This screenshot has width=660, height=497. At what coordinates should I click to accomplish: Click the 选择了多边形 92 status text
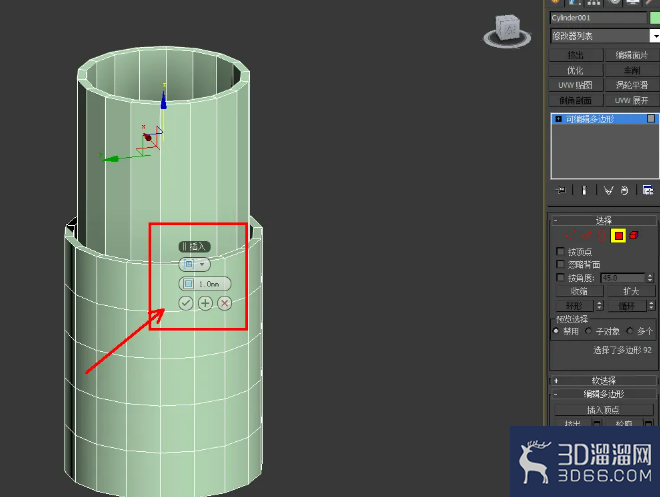pos(622,350)
